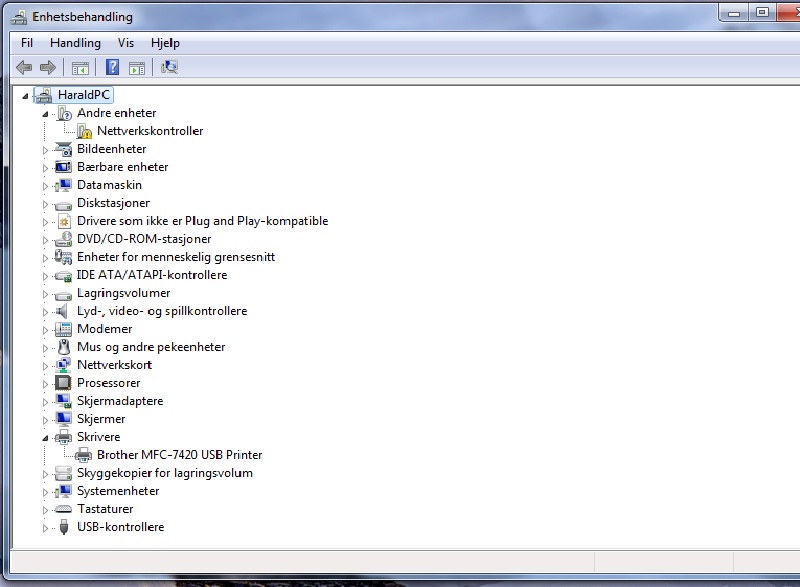Open the Fil menu
The image size is (800, 587).
pyautogui.click(x=27, y=43)
